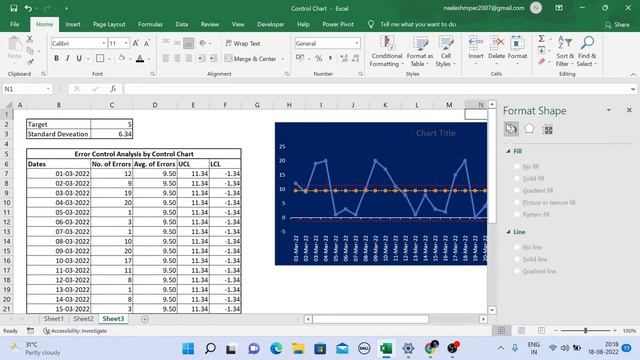
Task: Click Accessibility: Investigate in status bar
Action: click(75, 331)
